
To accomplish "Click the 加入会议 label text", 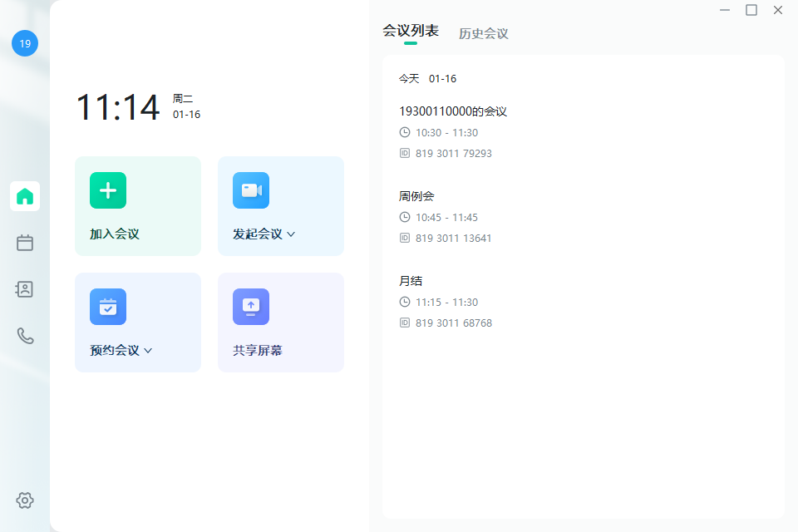I will click(x=115, y=234).
